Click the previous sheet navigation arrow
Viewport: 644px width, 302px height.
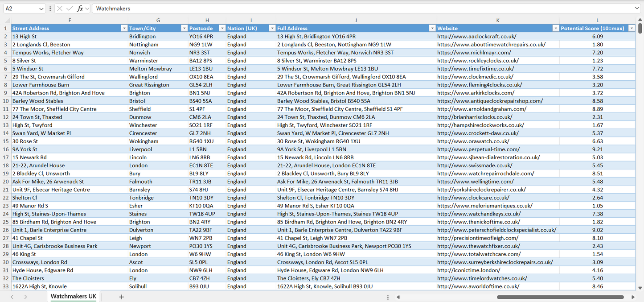click(x=12, y=296)
